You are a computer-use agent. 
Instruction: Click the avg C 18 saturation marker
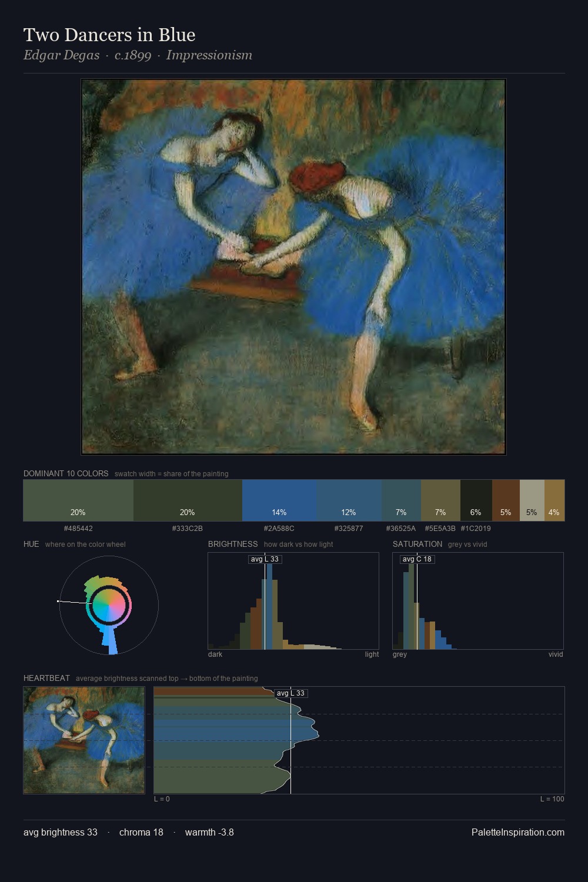417,559
